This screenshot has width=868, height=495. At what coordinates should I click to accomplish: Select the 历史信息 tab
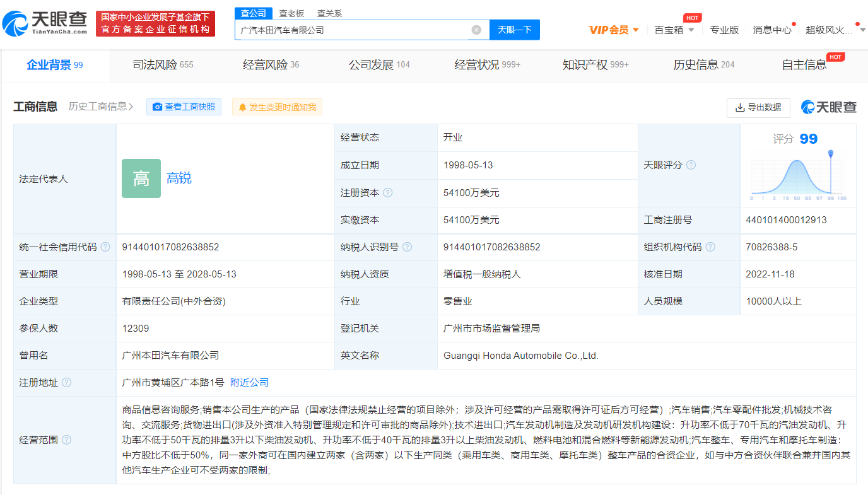pos(704,65)
